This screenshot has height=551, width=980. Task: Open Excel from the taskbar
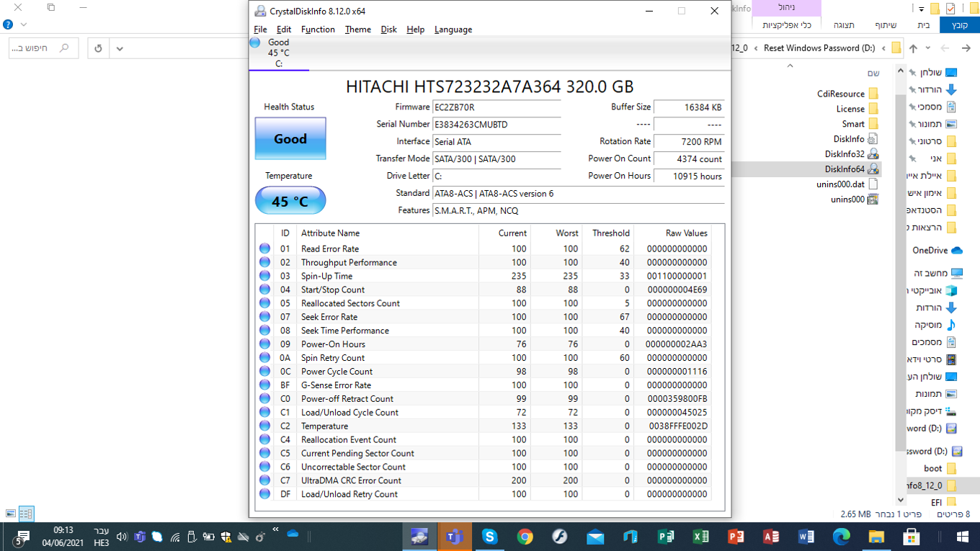coord(700,537)
